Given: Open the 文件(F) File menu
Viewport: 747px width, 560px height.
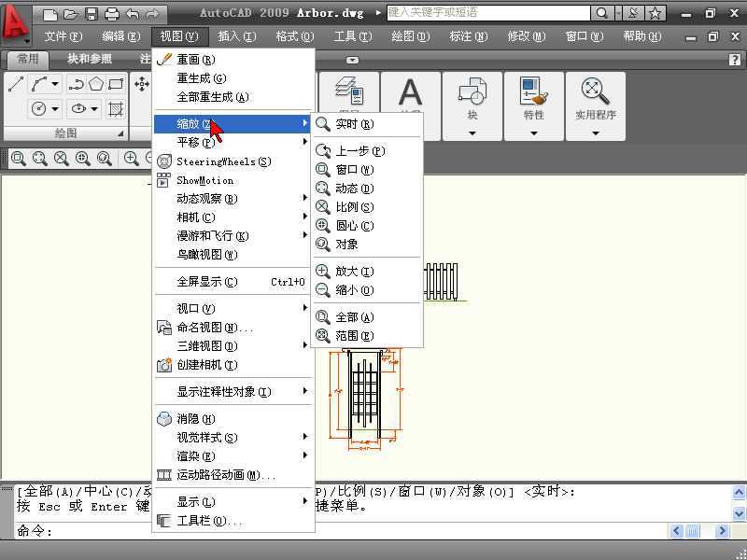Looking at the screenshot, I should click(x=63, y=36).
